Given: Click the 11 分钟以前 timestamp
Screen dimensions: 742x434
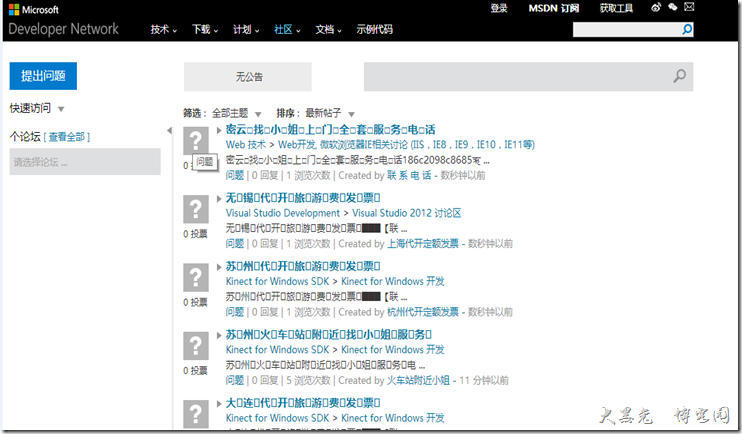Looking at the screenshot, I should pos(484,381).
